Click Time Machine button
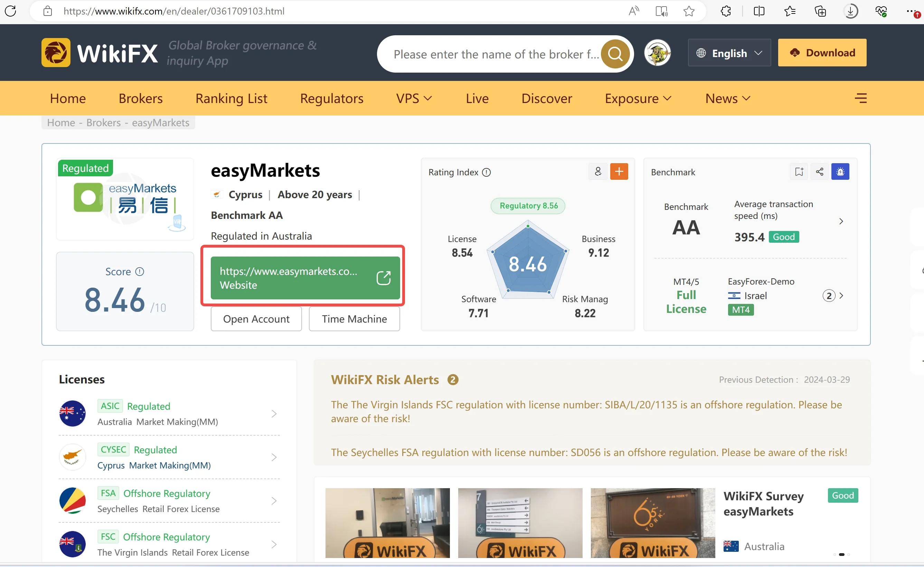 355,318
